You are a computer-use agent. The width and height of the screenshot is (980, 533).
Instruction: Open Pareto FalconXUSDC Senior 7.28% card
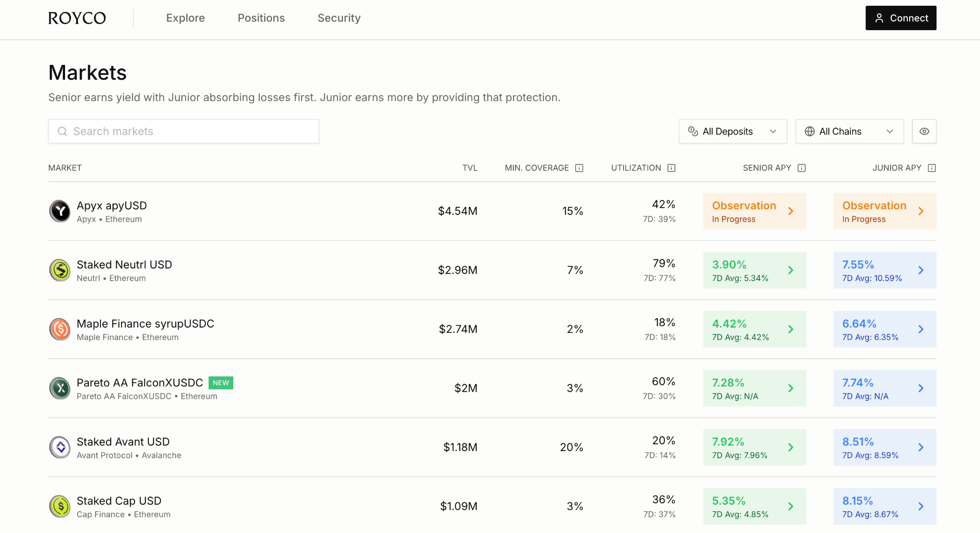tap(755, 388)
